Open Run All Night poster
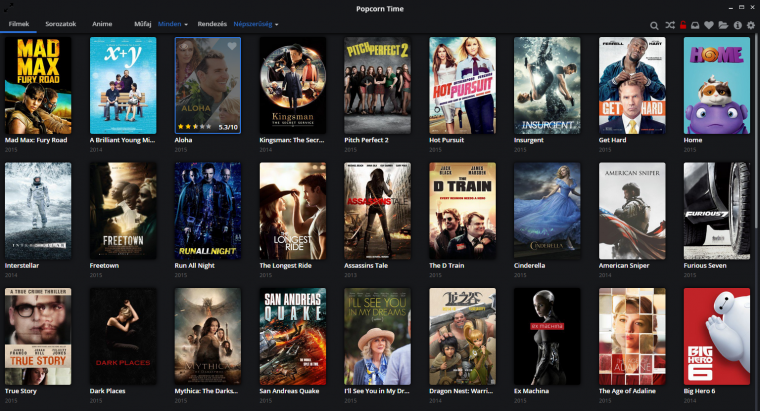This screenshot has width=760, height=411. (208, 211)
